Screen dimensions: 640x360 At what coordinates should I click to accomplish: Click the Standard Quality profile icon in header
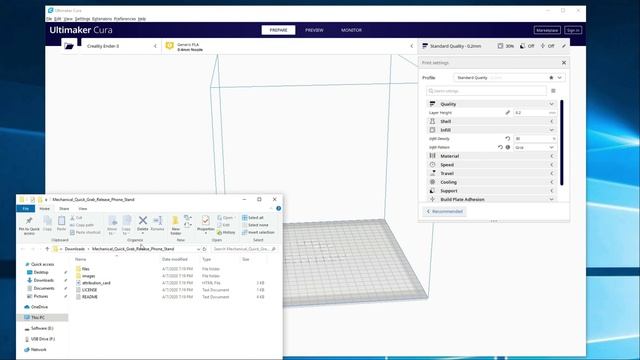(425, 46)
